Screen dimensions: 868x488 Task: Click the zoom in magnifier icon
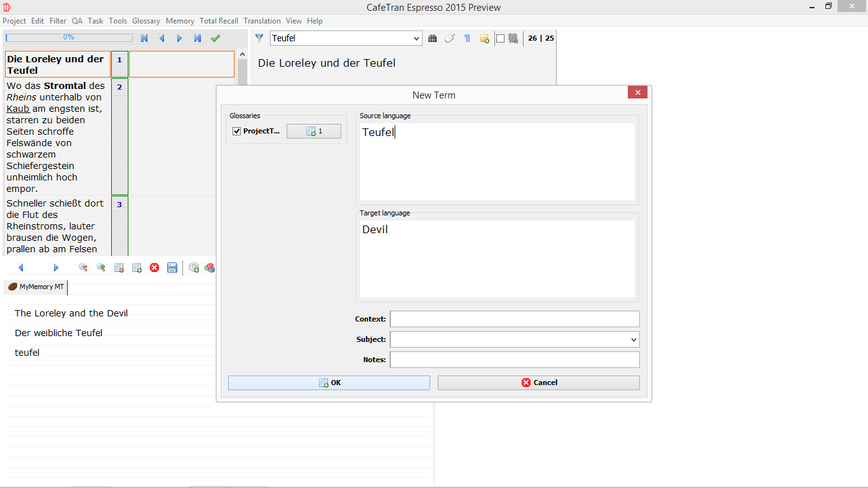[x=101, y=268]
